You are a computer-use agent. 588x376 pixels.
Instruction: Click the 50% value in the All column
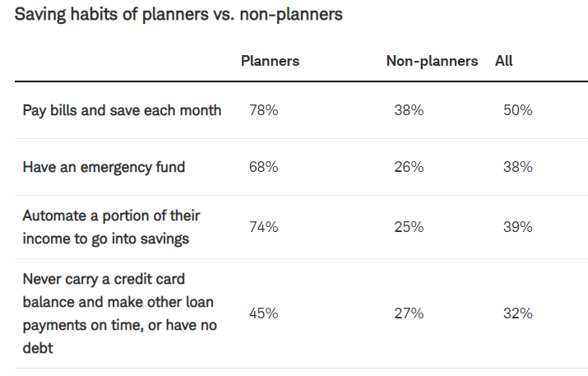click(x=518, y=110)
